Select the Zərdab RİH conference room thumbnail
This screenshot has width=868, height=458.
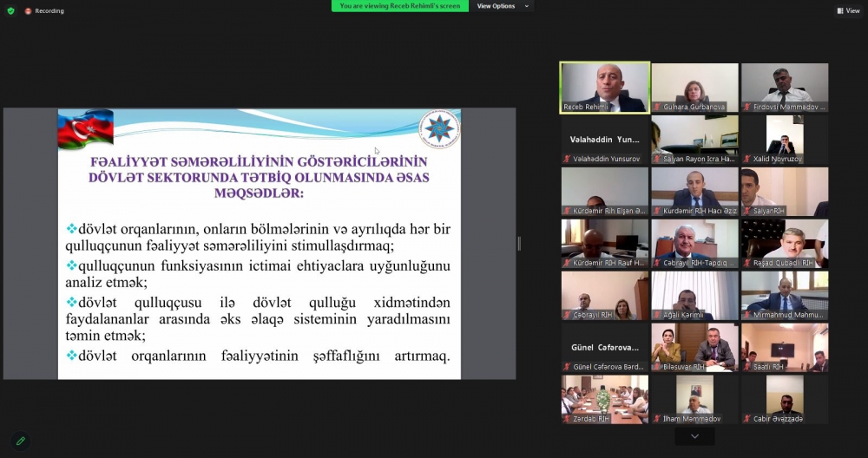coord(605,399)
